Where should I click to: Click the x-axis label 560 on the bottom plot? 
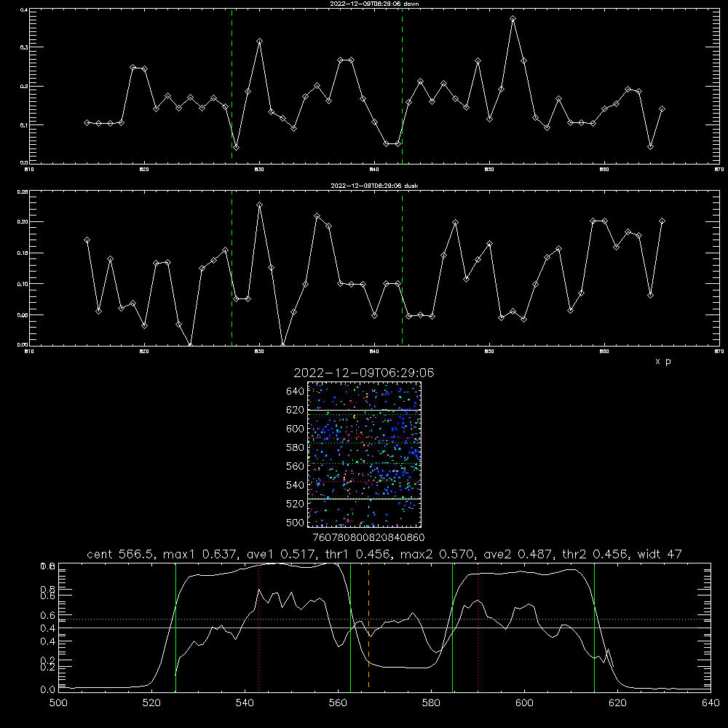(x=338, y=703)
